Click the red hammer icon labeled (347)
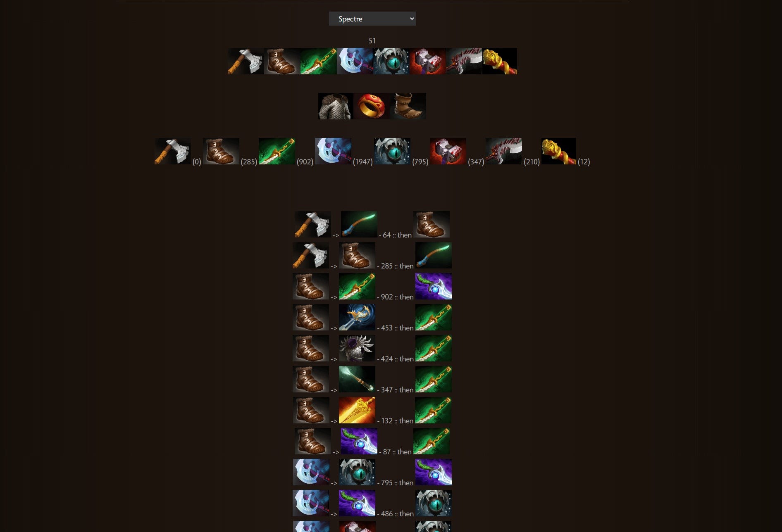 click(448, 151)
